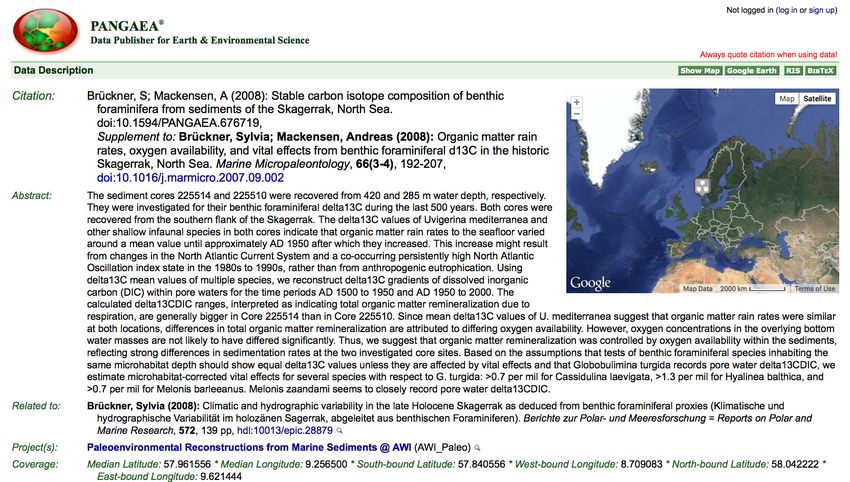Click Median Latitude value 57.961556
This screenshot has height=482, width=850.
pyautogui.click(x=187, y=465)
